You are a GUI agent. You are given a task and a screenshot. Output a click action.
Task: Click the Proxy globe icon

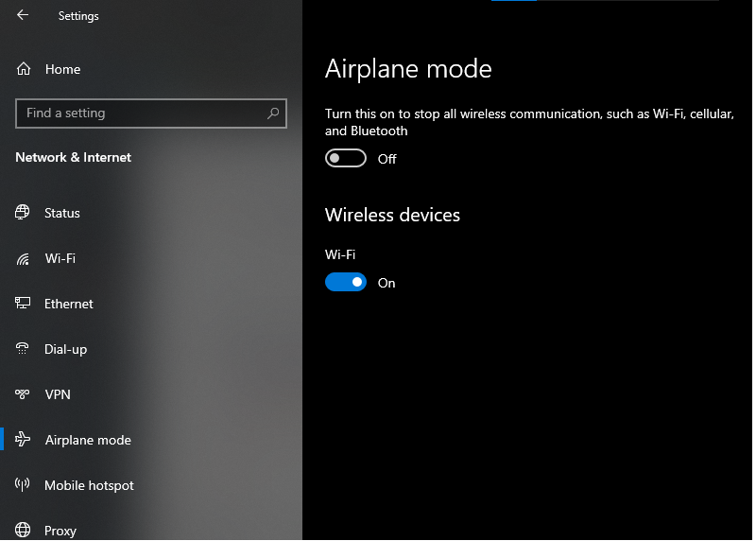point(22,530)
